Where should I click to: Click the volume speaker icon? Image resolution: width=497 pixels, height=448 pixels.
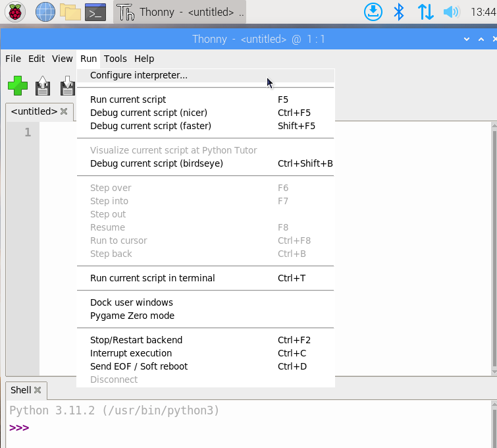pos(452,12)
